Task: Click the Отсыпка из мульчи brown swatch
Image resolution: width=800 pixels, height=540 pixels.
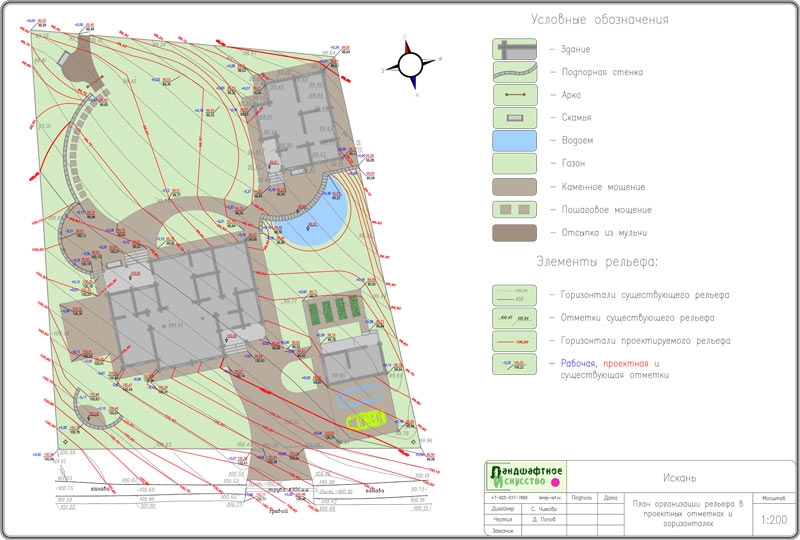Action: point(514,233)
